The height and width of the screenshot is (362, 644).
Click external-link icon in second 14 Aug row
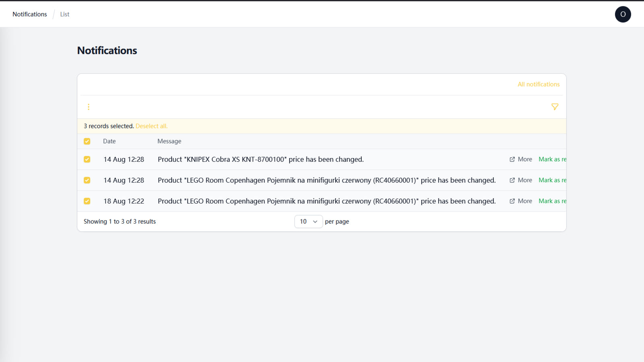[512, 180]
